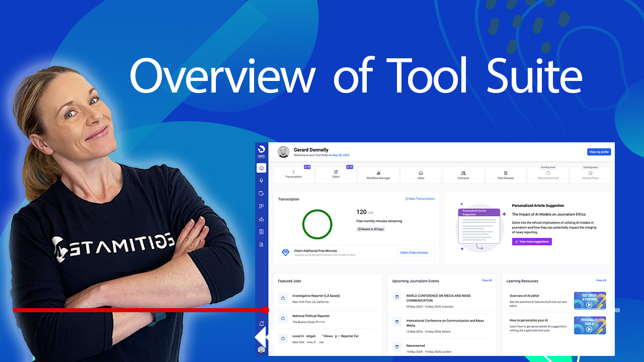Open the notifications bell in the sidebar
Screen dimensions: 644x362
(261, 324)
